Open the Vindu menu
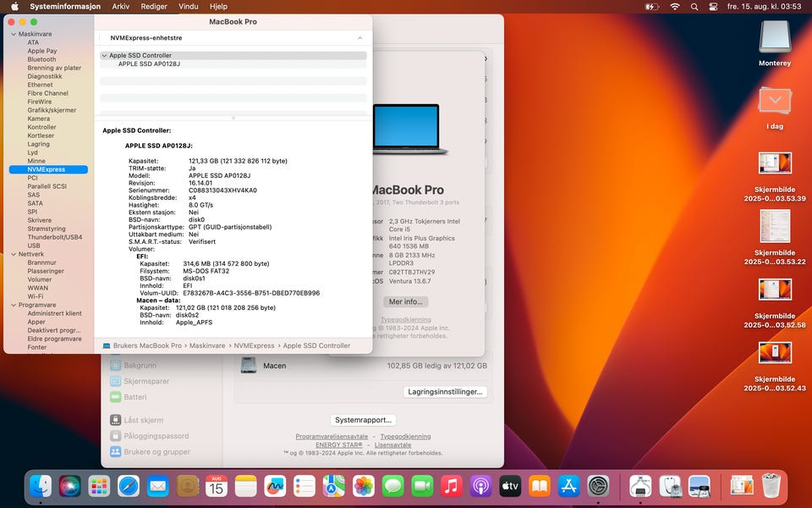The height and width of the screenshot is (508, 812). coord(189,7)
